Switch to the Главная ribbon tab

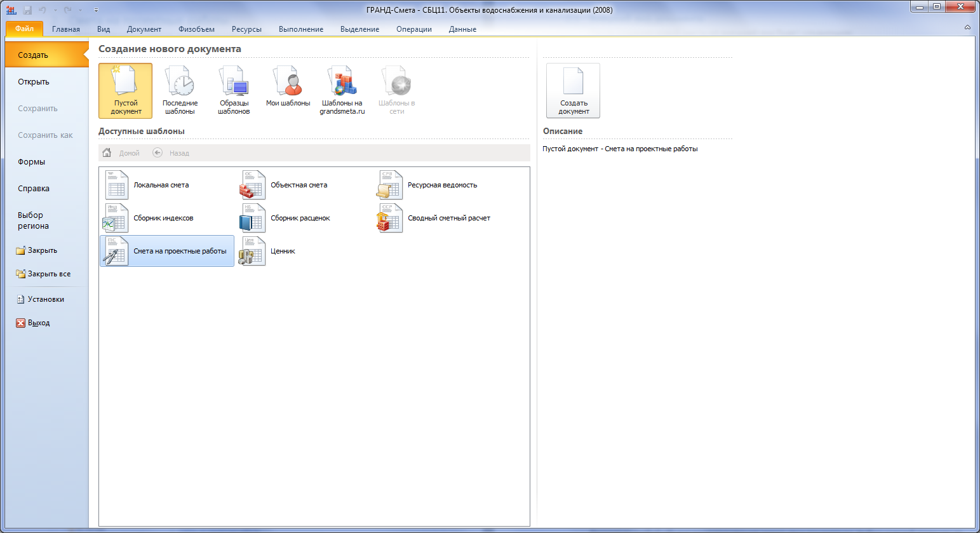tap(66, 29)
